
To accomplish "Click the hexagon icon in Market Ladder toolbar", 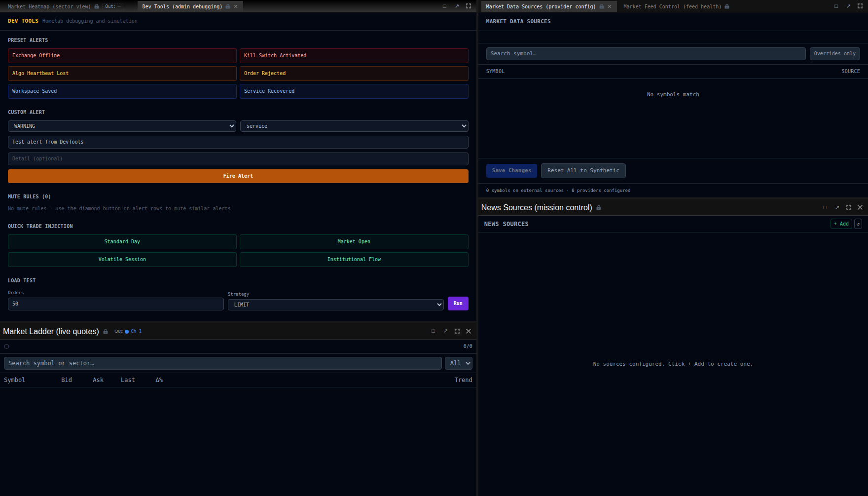I will pos(6,346).
